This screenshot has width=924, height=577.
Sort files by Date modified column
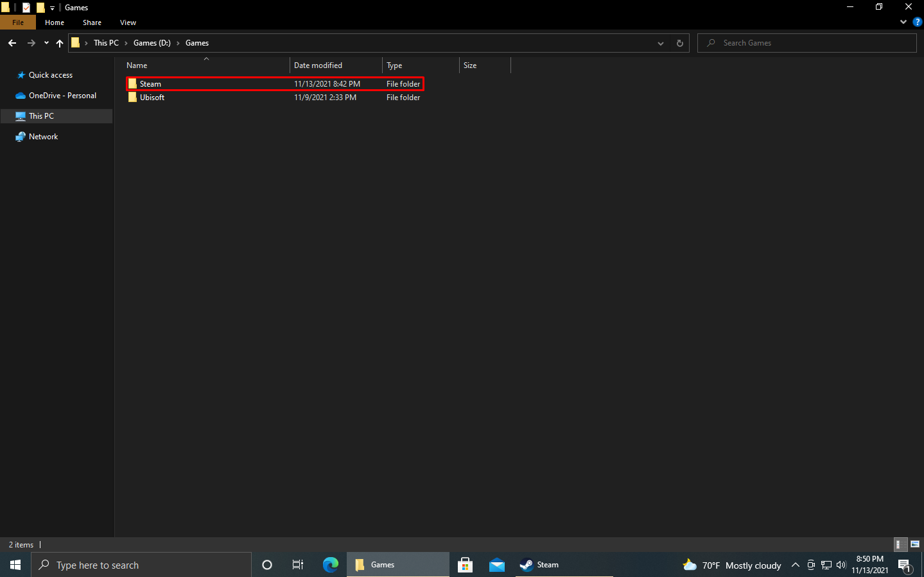pos(336,65)
